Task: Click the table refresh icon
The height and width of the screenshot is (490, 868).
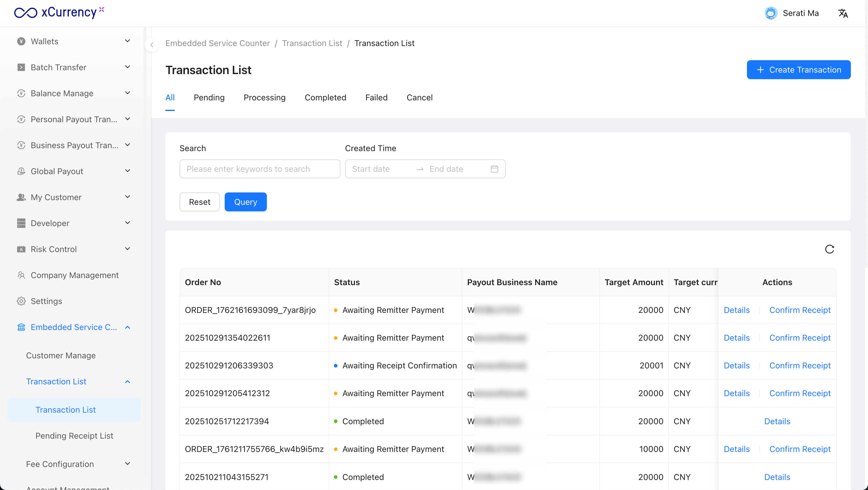Action: pyautogui.click(x=829, y=249)
